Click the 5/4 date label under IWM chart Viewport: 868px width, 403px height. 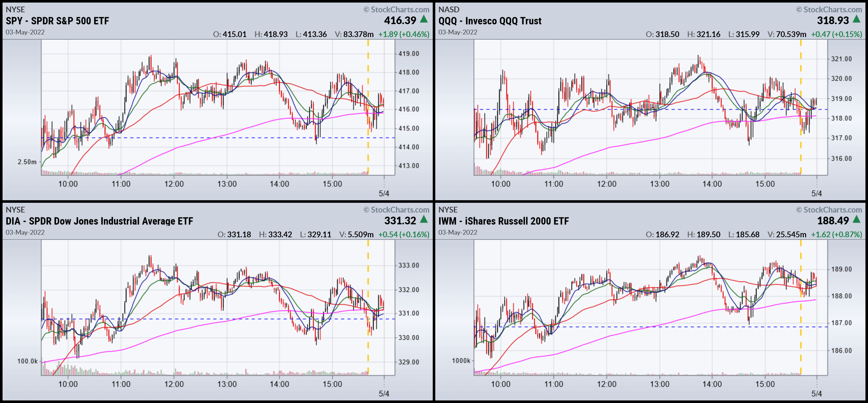tap(816, 393)
